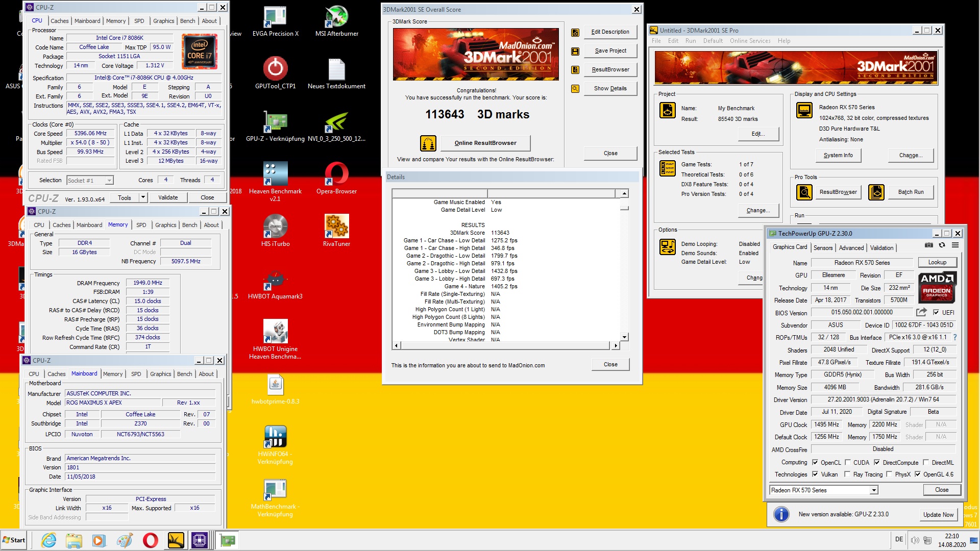Viewport: 980px width, 551px height.
Task: Click the BIOS export share icon in GPU-Z
Action: coord(921,312)
